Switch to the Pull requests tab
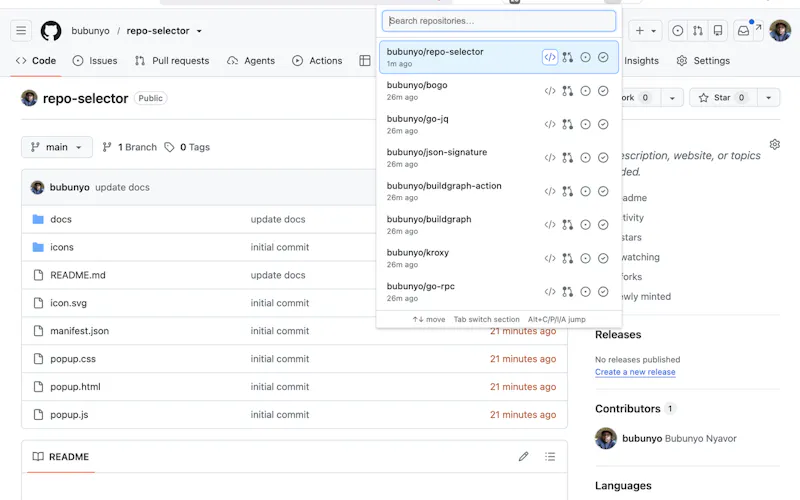The height and width of the screenshot is (500, 800). 172,61
